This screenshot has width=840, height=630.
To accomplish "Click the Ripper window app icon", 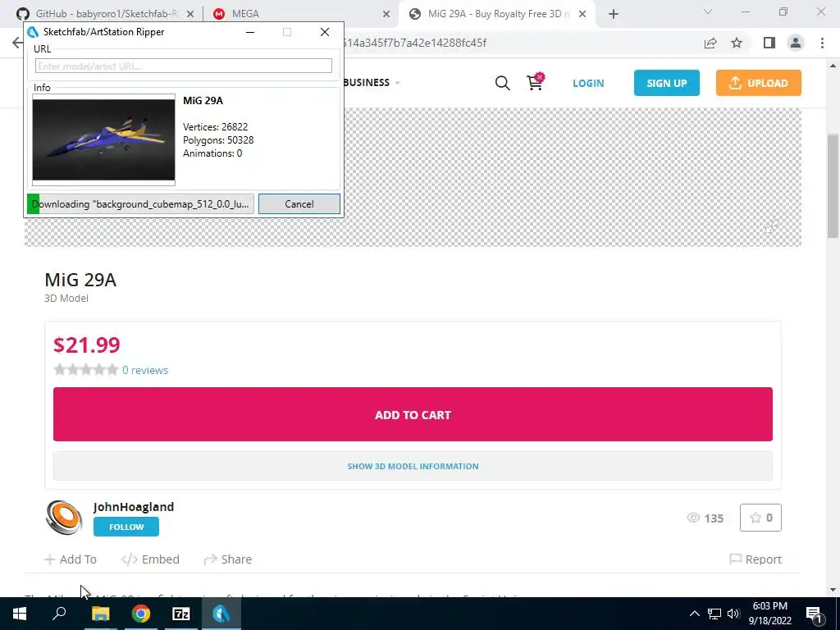I will pos(33,32).
